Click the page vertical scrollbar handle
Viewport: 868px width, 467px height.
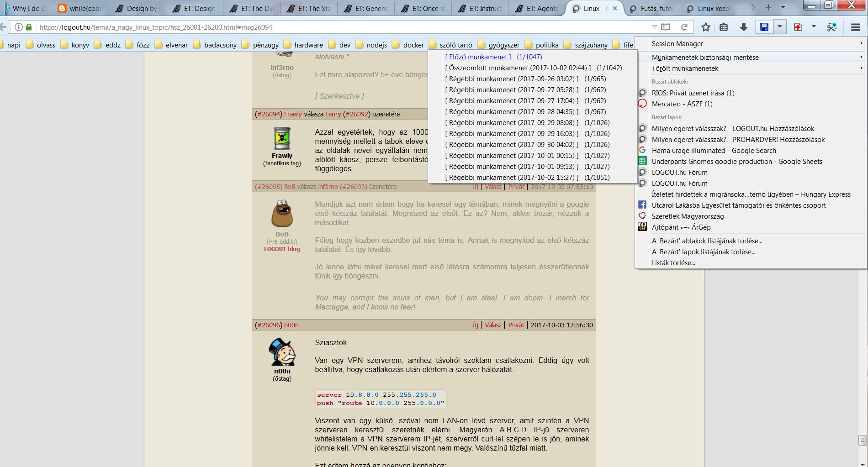863,440
